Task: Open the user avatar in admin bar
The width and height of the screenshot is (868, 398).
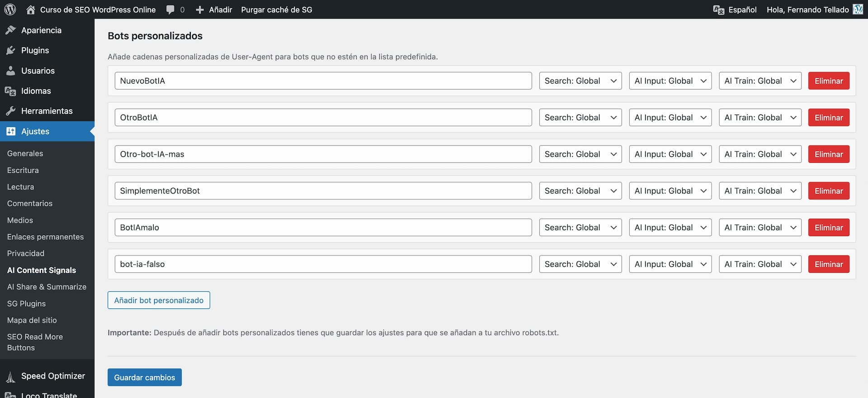Action: tap(858, 9)
